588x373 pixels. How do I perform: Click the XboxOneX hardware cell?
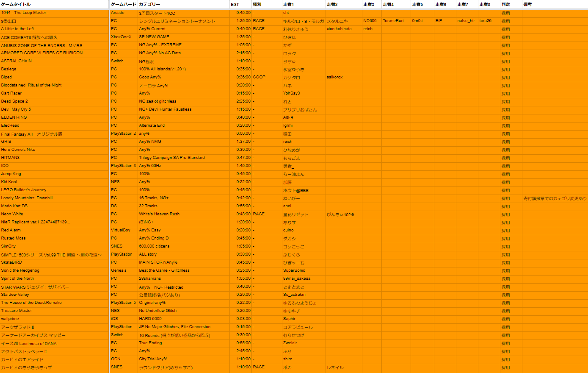[x=124, y=37]
